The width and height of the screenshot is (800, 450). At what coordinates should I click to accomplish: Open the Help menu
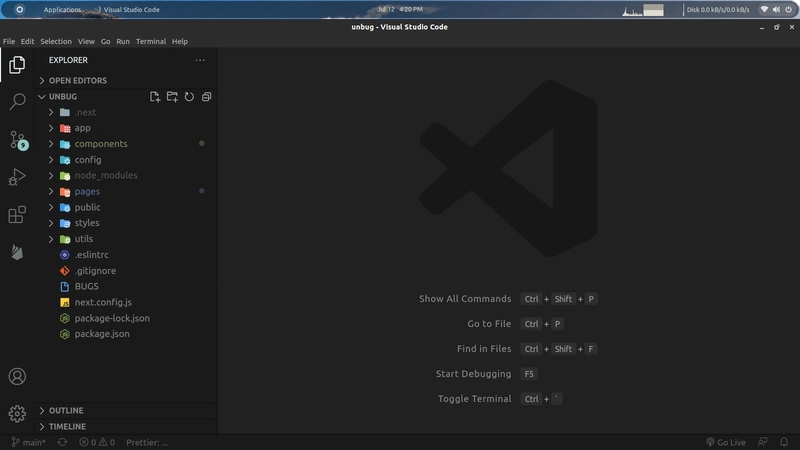coord(180,41)
